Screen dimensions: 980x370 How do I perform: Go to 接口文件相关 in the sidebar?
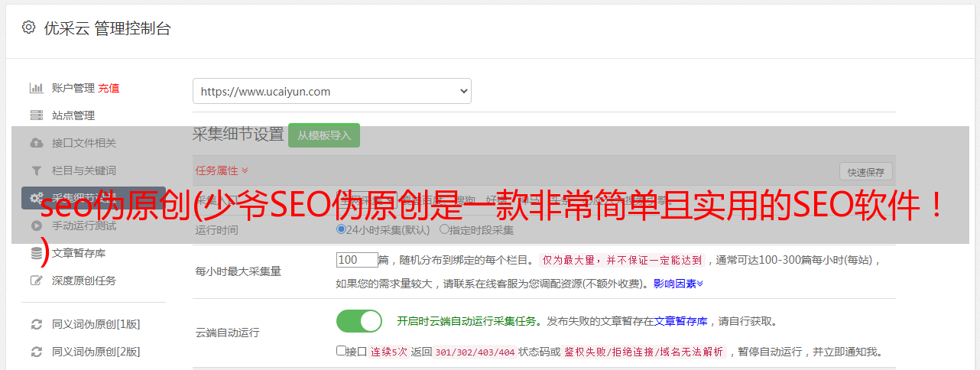[x=84, y=143]
